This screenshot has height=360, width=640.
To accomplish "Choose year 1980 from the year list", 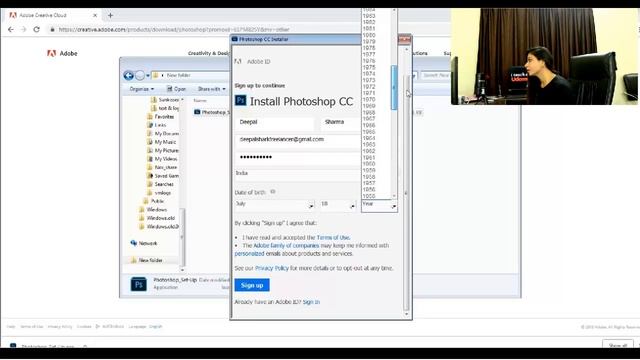I will pos(369,35).
